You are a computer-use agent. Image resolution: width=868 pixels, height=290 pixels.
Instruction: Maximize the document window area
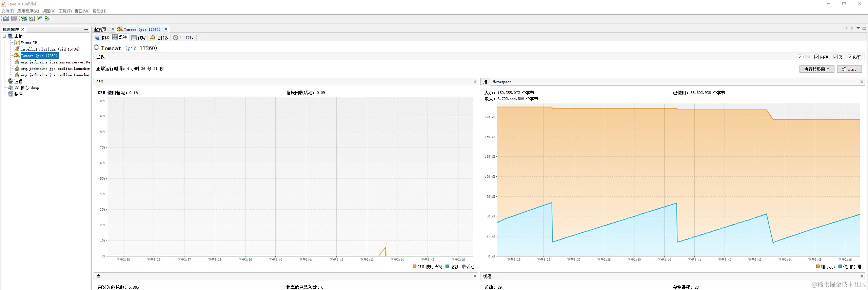pos(864,28)
